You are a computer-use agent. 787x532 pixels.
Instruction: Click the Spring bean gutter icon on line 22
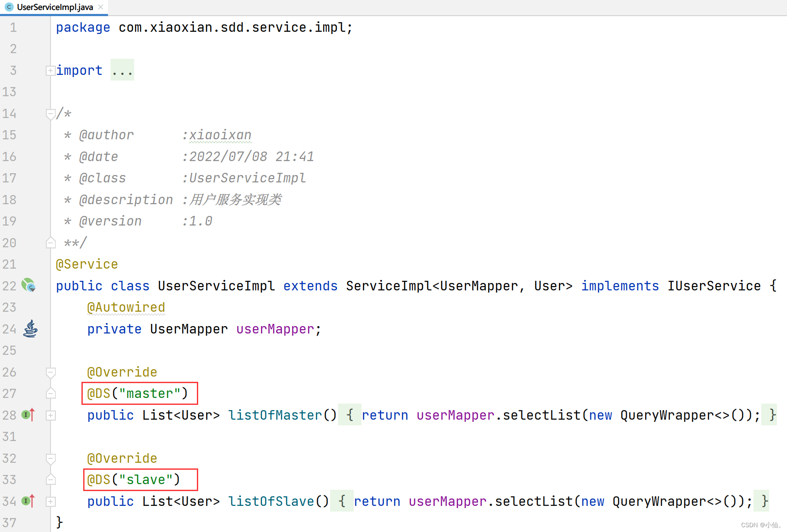29,286
